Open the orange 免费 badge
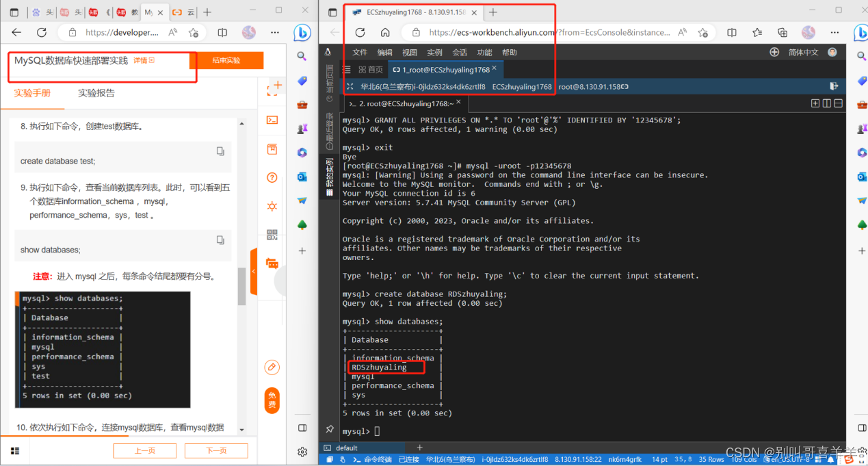868x466 pixels. [x=272, y=400]
